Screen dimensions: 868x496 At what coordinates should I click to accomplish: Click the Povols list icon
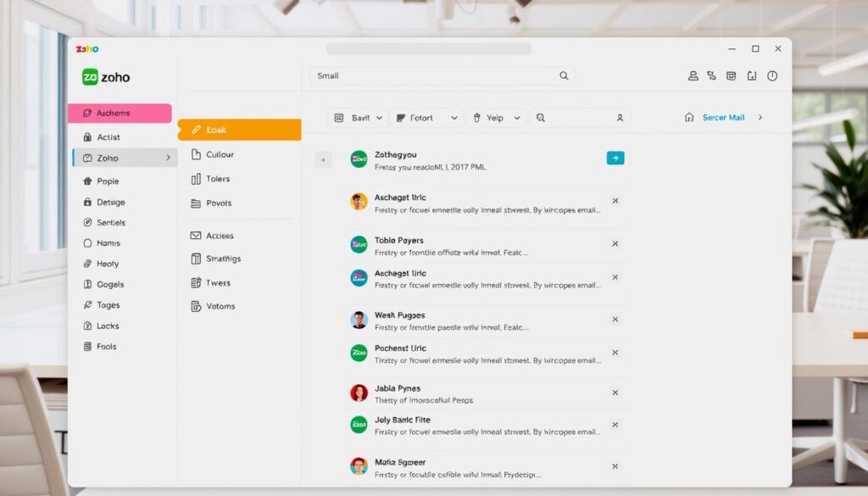(196, 203)
